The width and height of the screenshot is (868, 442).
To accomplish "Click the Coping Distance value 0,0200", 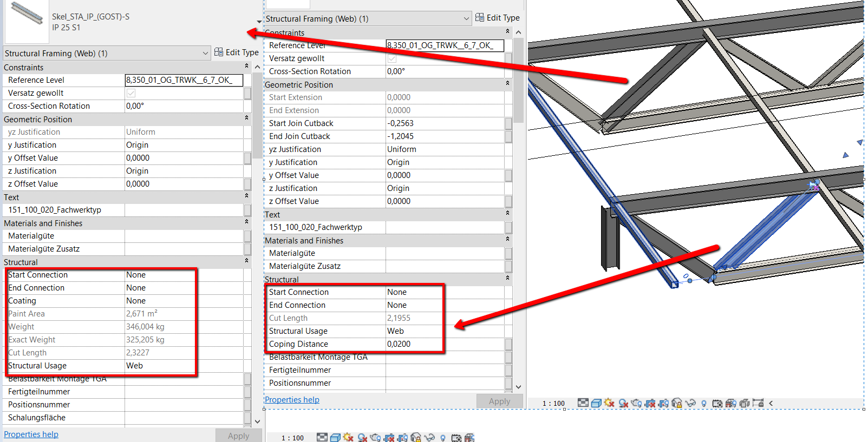I will (x=399, y=344).
